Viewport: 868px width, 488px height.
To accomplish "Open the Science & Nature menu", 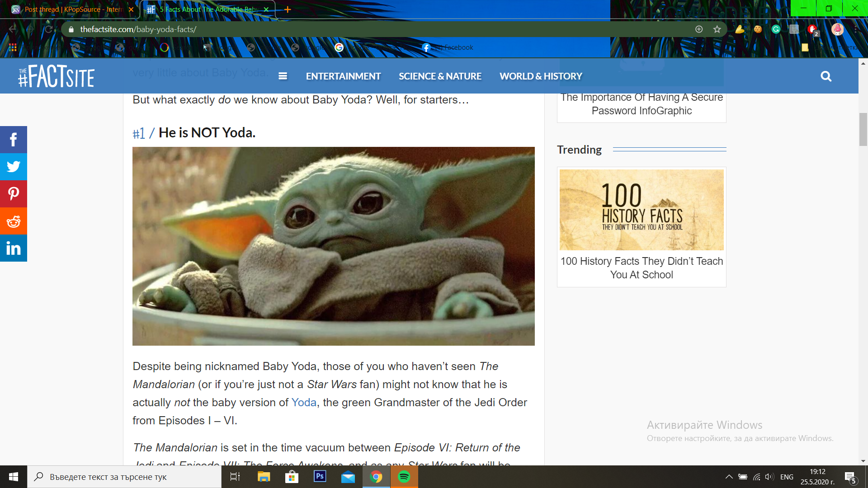I will pos(440,76).
